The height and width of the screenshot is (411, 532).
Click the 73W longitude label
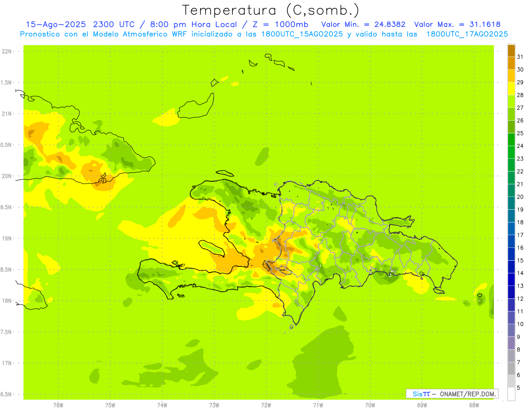point(214,405)
